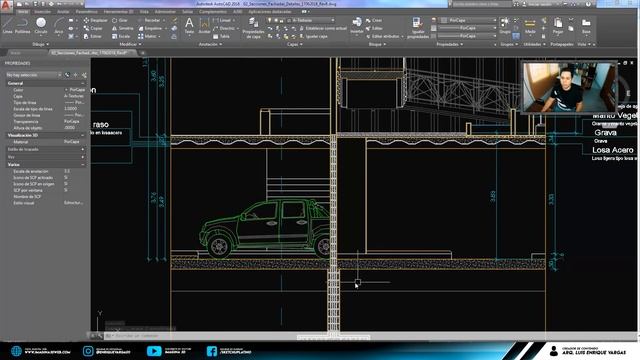Click the Igualar capa button
Image resolution: width=640 pixels, height=360 pixels.
click(313, 36)
